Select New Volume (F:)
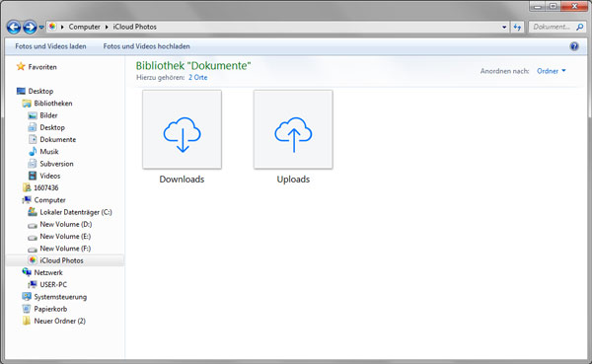 65,249
